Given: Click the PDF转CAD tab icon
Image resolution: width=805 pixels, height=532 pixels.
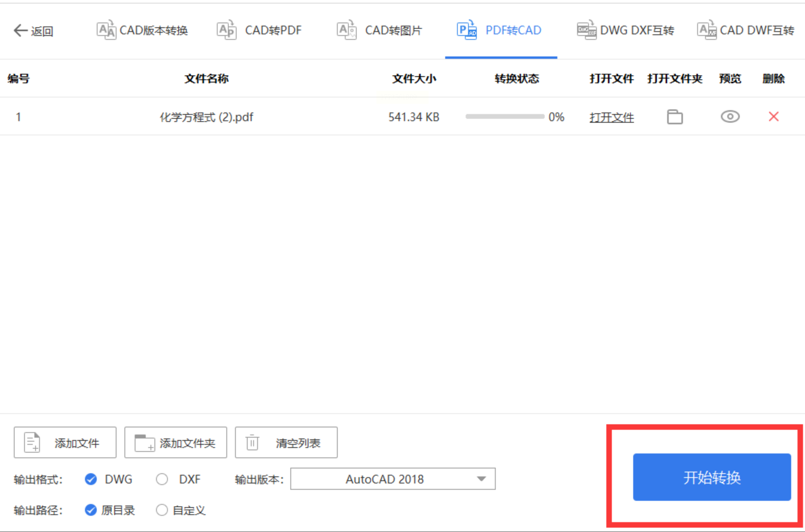Looking at the screenshot, I should (466, 30).
